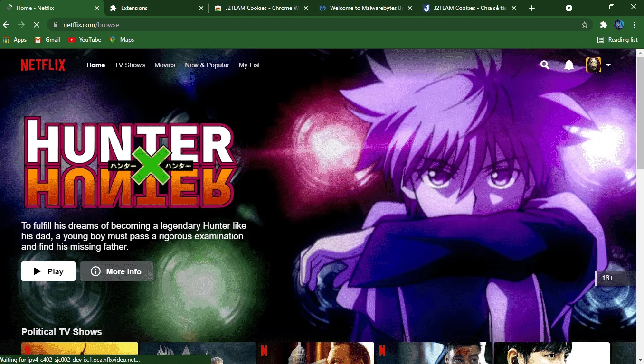Open Chrome three-dot menu
644x364 pixels.
[635, 25]
